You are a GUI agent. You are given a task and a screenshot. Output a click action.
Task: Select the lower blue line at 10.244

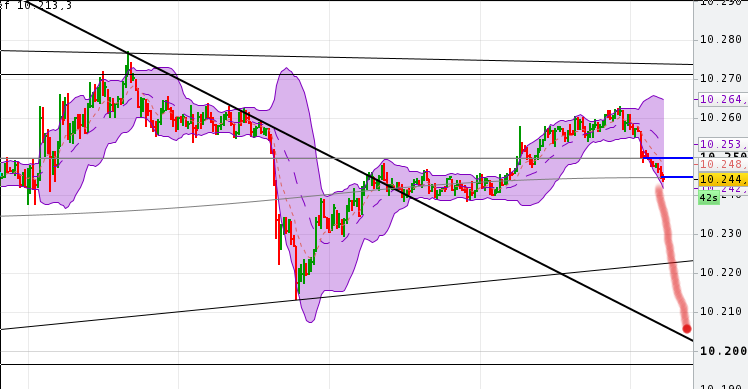(677, 177)
